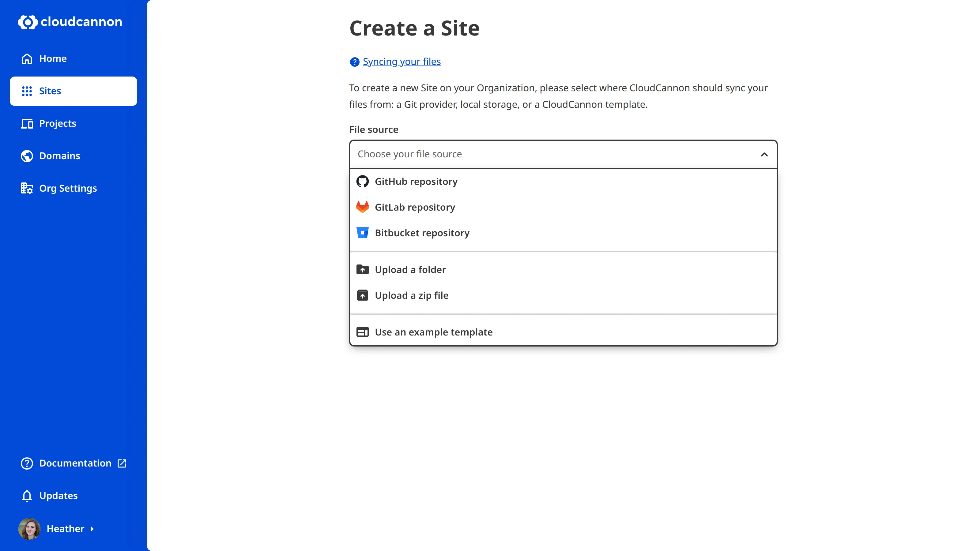Click the cloudcannon wordmark text
980x551 pixels.
click(x=81, y=22)
